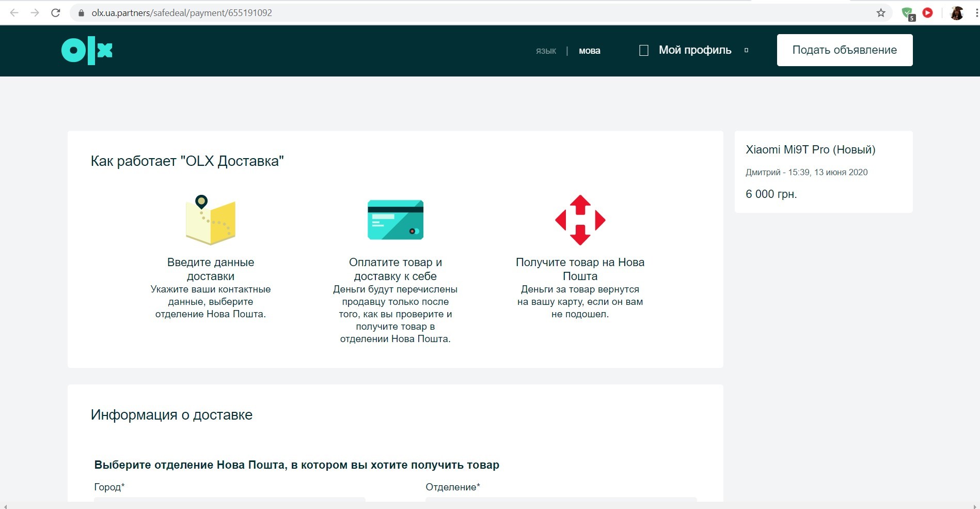Click the payment card icon
Image resolution: width=980 pixels, height=509 pixels.
[396, 220]
